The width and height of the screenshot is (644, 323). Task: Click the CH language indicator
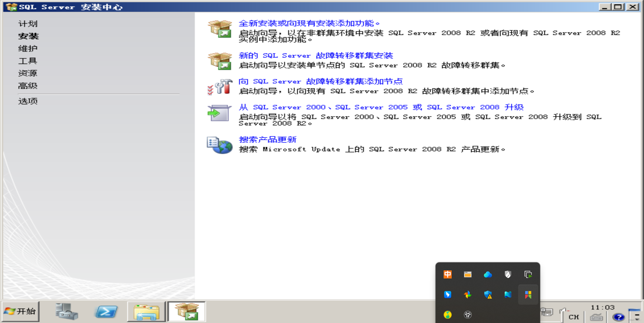point(574,317)
